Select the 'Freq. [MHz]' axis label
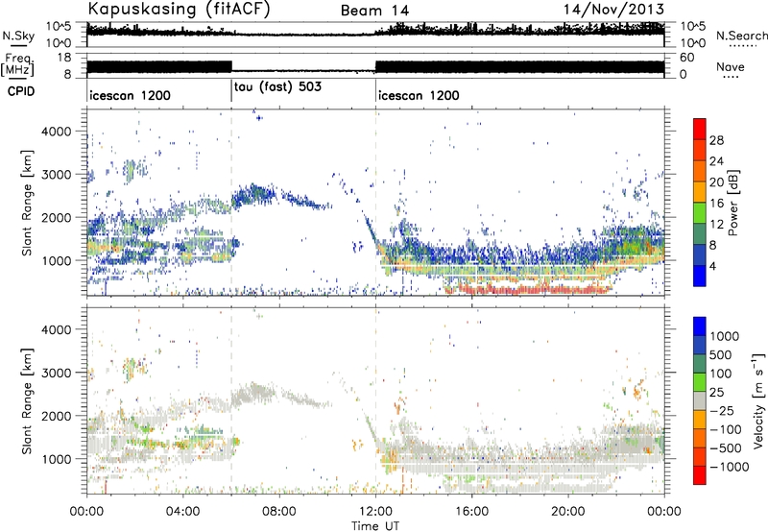The width and height of the screenshot is (768, 532). pos(17,65)
